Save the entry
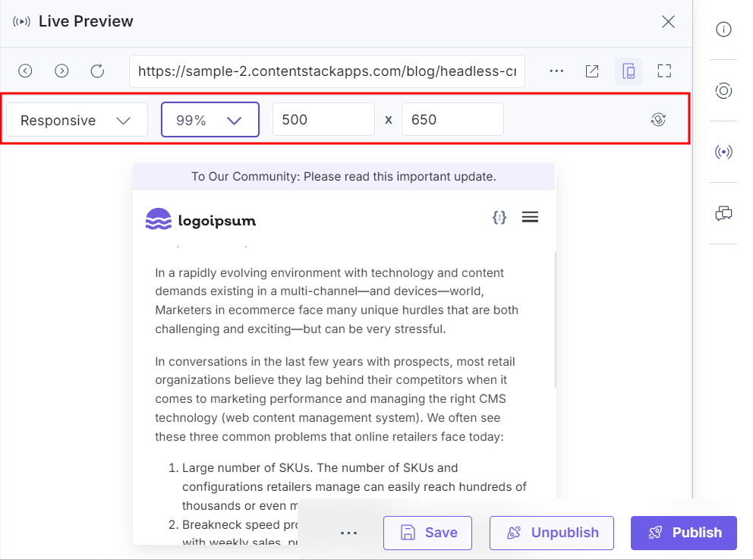 pos(427,533)
